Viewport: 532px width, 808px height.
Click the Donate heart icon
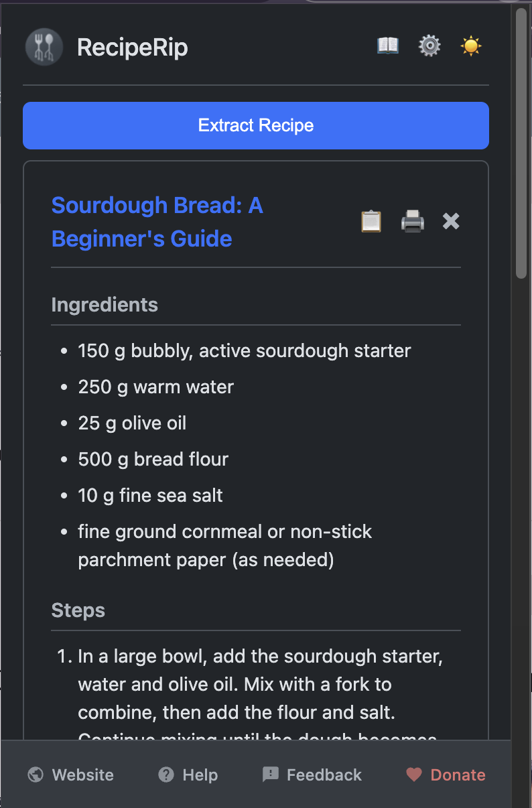pos(414,775)
